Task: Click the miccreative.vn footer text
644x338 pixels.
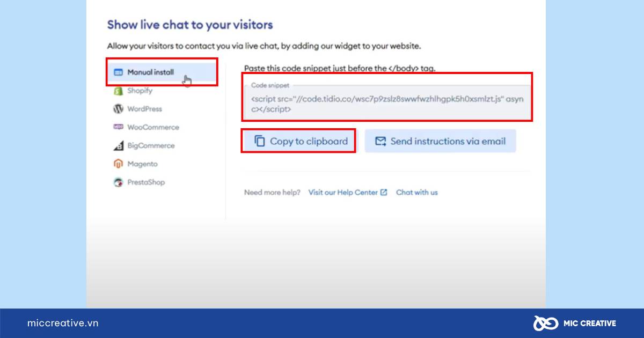Action: [63, 323]
